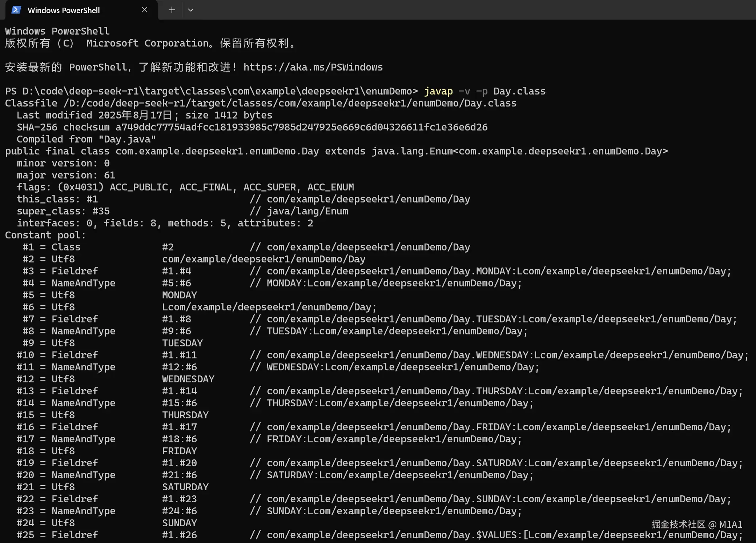The image size is (756, 543).
Task: Click the SHA-256 checksum hash value
Action: tap(301, 127)
